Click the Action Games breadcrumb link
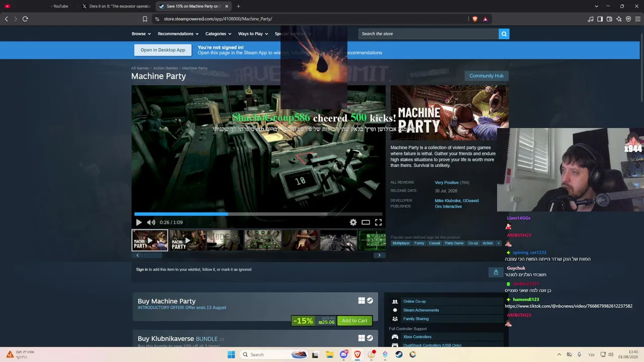This screenshot has height=362, width=644. coord(166,68)
